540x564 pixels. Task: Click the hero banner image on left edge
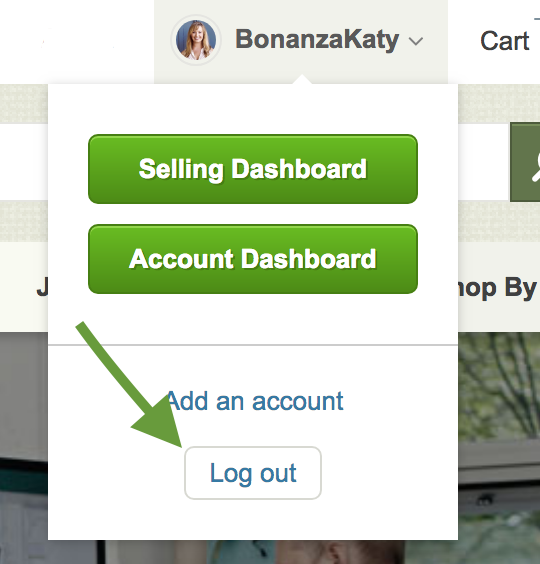[24, 446]
